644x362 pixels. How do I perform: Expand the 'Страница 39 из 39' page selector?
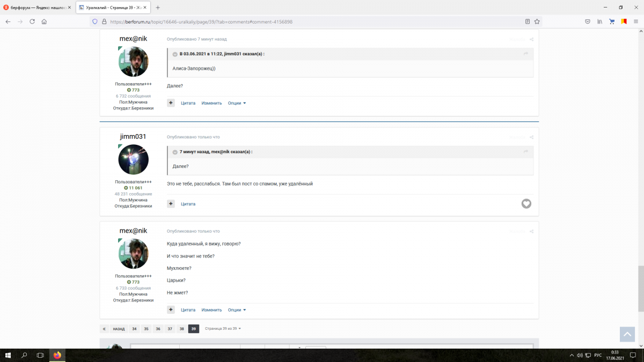point(223,329)
